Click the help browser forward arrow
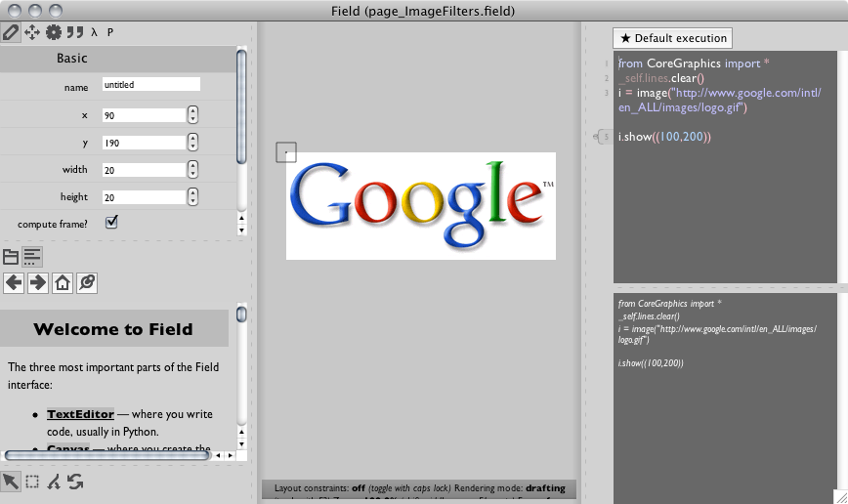The image size is (848, 504). click(x=38, y=283)
